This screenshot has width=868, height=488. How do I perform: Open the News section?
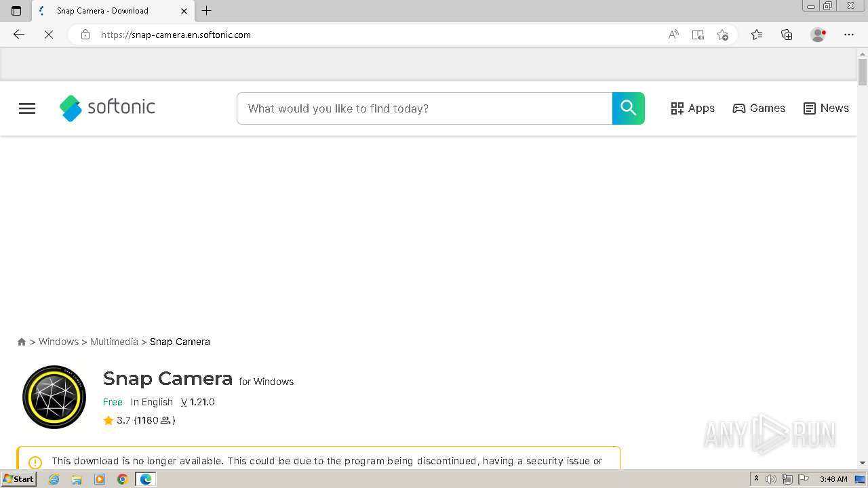(x=826, y=108)
